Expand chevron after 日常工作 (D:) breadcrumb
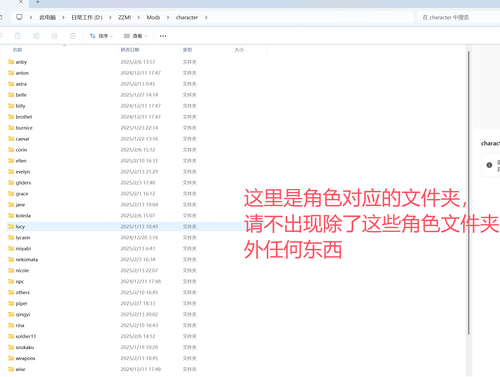The height and width of the screenshot is (377, 500). (x=110, y=17)
